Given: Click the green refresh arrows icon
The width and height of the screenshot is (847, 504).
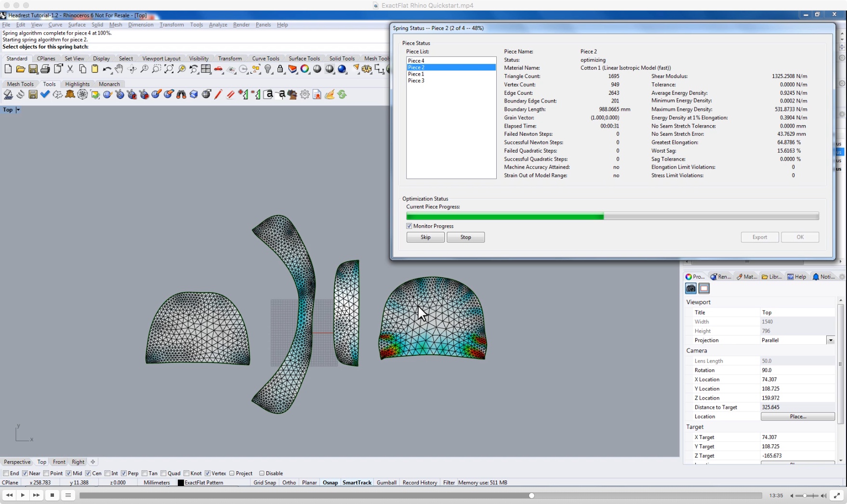Looking at the screenshot, I should click(x=342, y=94).
